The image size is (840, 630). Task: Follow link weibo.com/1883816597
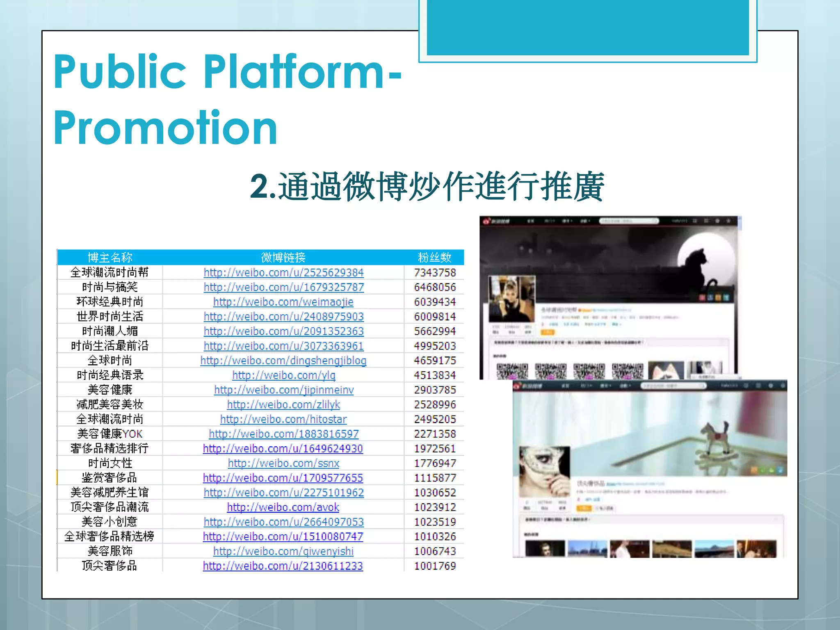[283, 434]
